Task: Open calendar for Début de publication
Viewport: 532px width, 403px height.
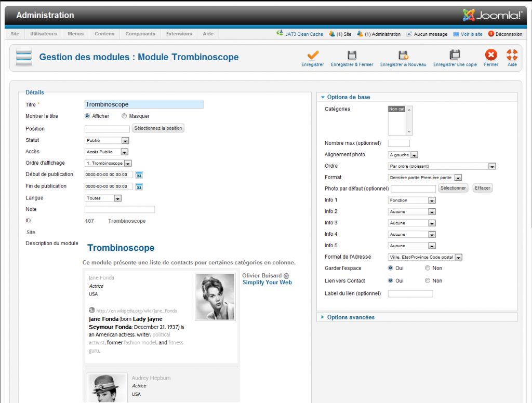Action: point(139,175)
